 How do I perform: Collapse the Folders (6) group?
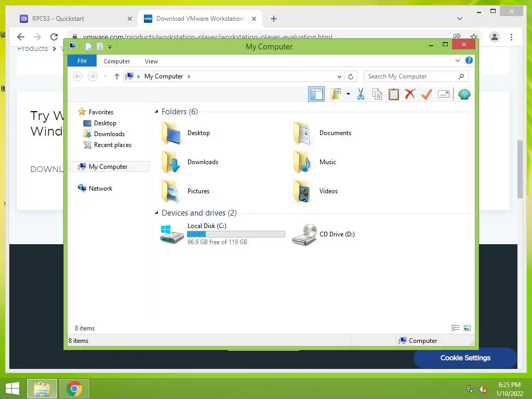pyautogui.click(x=156, y=111)
